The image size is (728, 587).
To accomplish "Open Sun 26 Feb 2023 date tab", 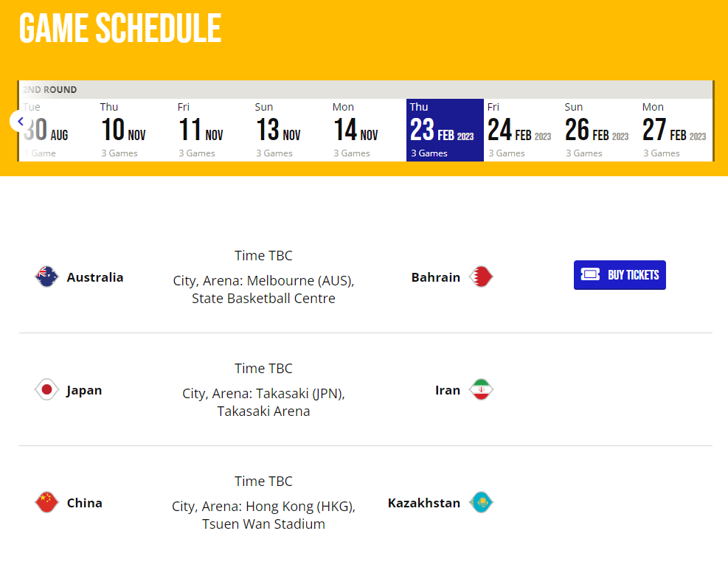I will [600, 130].
